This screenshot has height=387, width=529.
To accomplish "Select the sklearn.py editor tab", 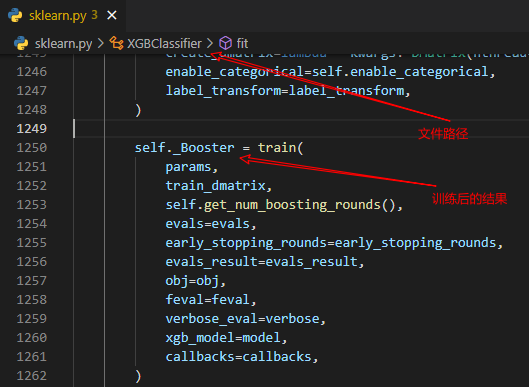I will pos(63,16).
